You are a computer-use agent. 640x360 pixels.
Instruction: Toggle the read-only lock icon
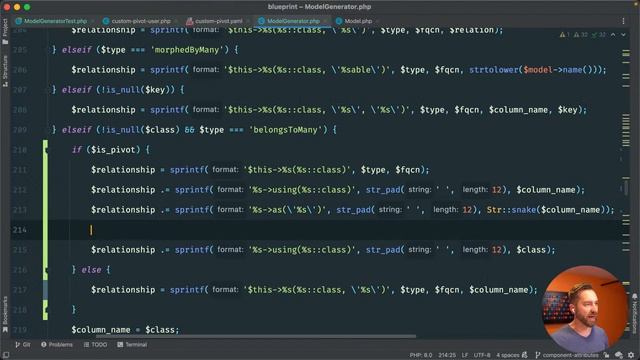point(607,355)
